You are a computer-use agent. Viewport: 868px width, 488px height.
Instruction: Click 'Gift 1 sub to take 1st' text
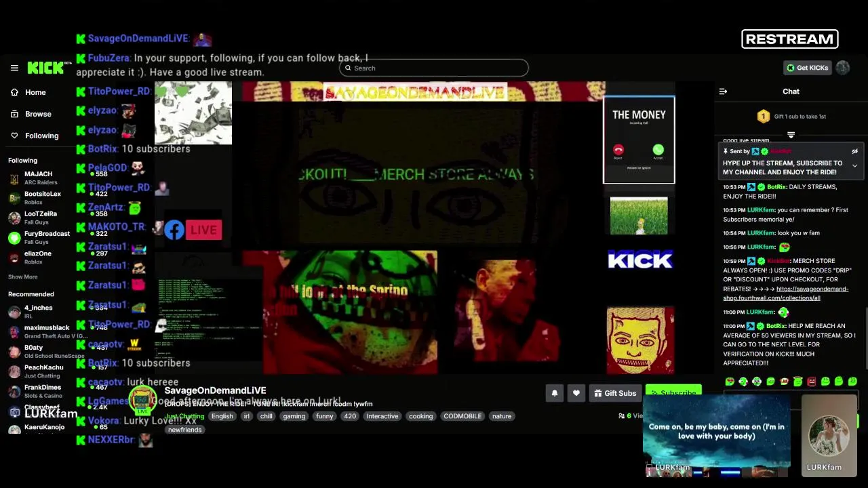[800, 117]
